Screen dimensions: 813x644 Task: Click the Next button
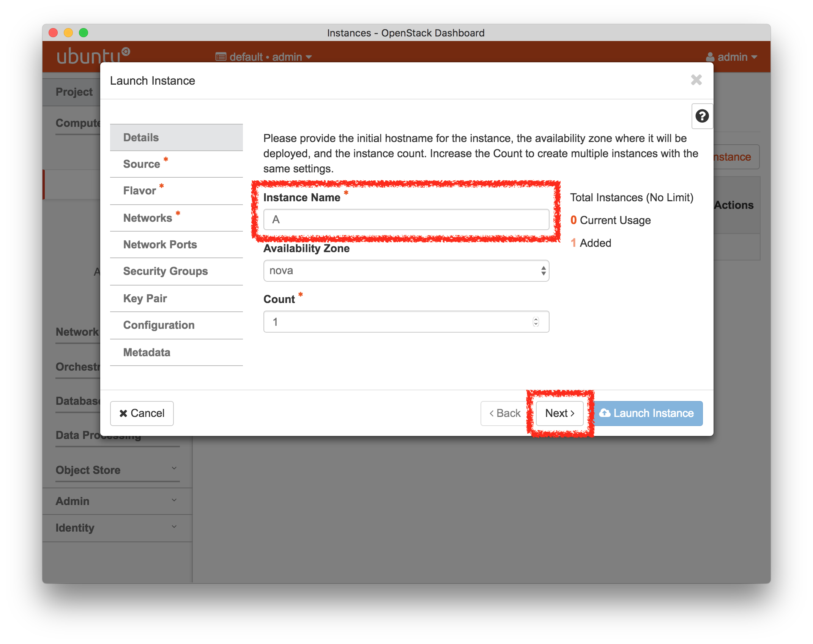(x=560, y=413)
